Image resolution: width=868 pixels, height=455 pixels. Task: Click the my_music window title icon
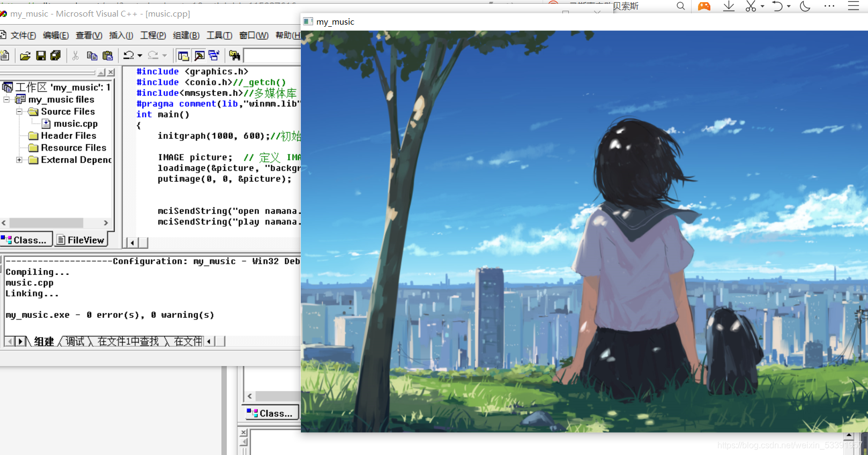pos(308,22)
